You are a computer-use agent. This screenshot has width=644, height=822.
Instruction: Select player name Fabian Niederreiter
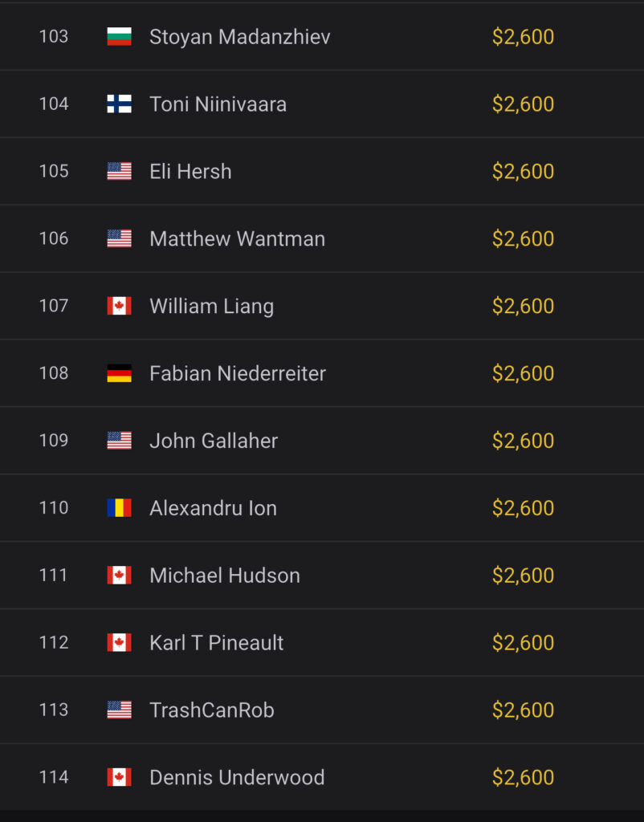coord(237,373)
